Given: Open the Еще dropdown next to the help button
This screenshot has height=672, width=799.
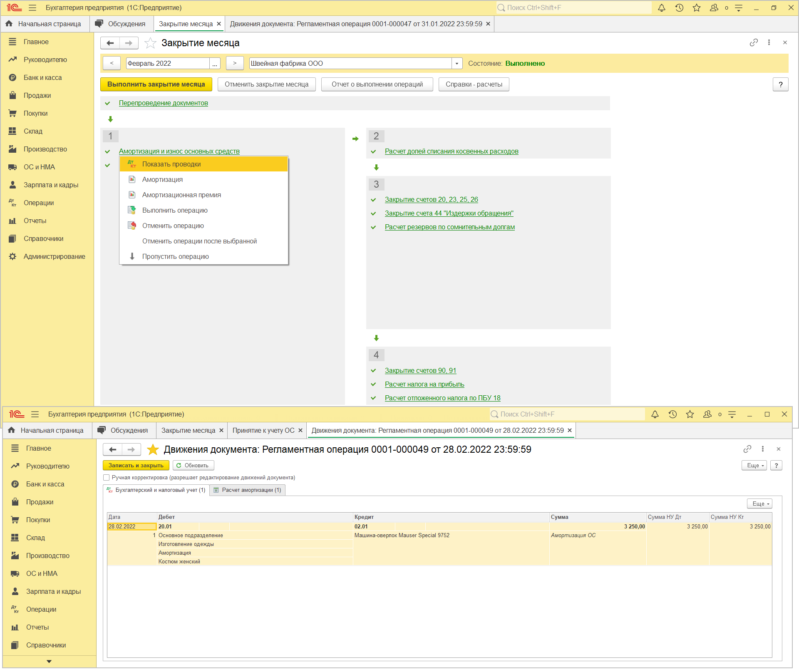Looking at the screenshot, I should (x=754, y=466).
